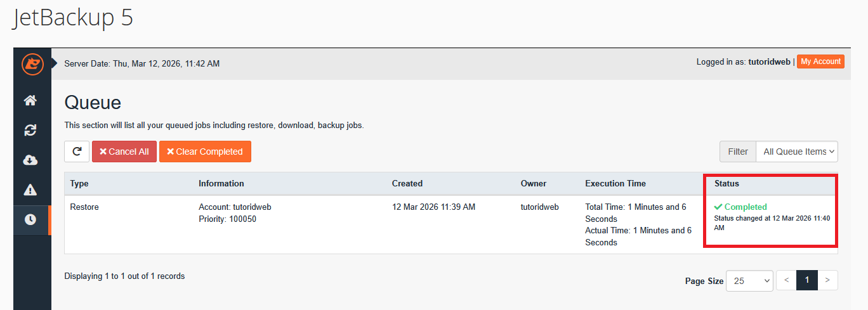Click Account: tutoridweb information text
Image resolution: width=868 pixels, height=310 pixels.
[x=235, y=207]
